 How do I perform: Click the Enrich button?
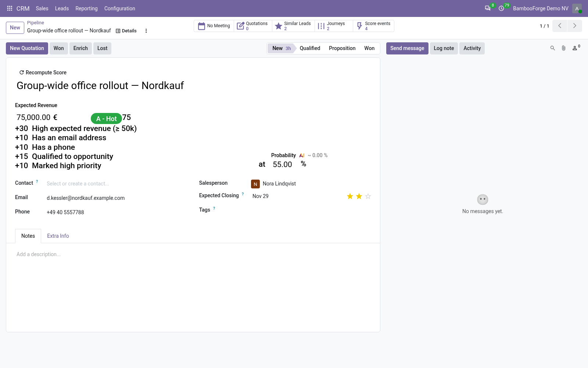tap(80, 48)
